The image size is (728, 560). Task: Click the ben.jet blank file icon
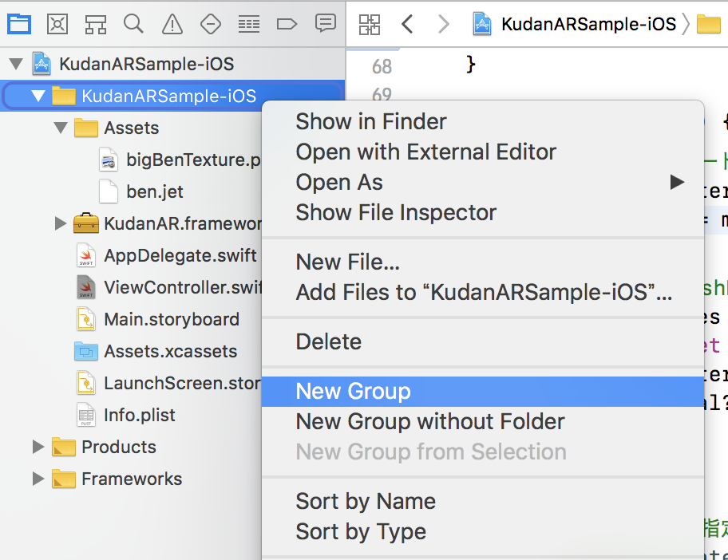coord(109,191)
